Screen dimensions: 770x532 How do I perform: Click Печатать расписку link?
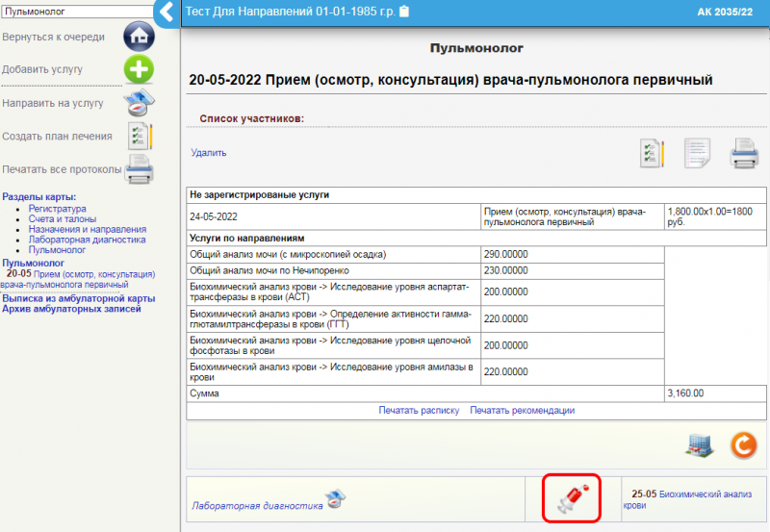coord(419,411)
